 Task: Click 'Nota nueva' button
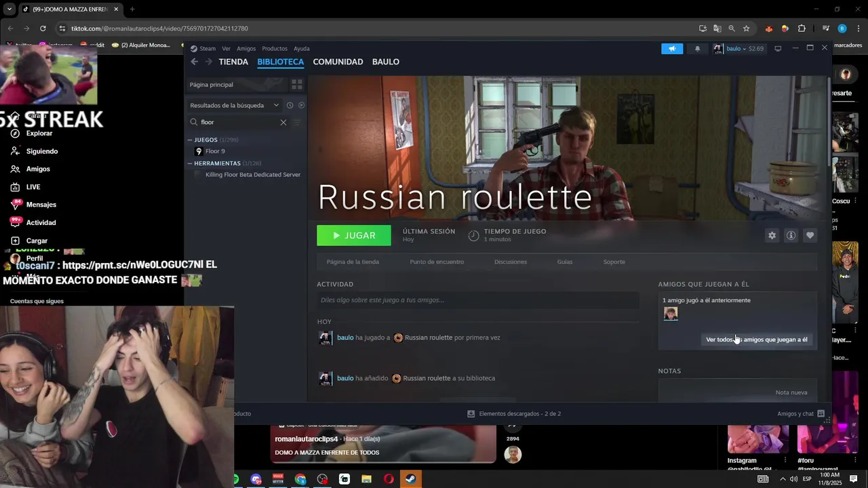pos(791,392)
